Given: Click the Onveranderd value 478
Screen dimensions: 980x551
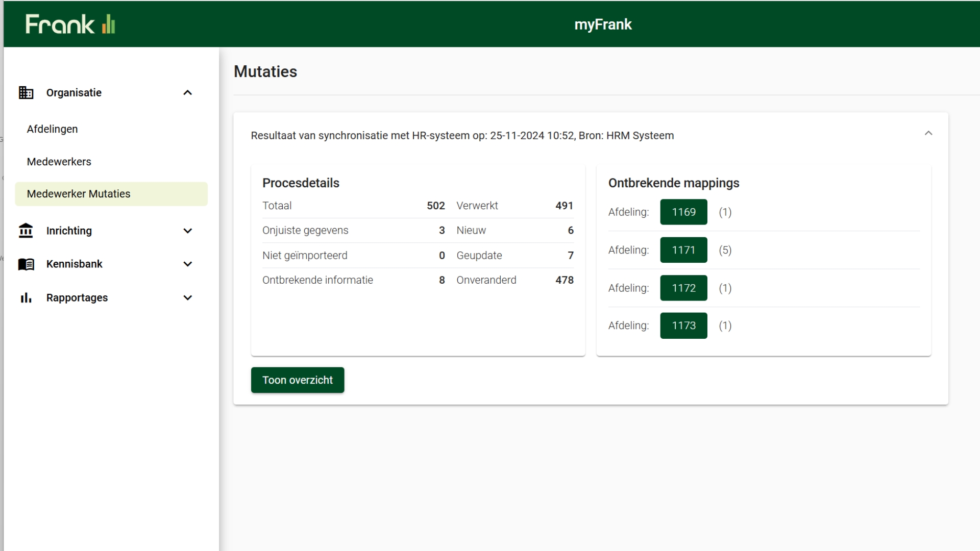Looking at the screenshot, I should (x=565, y=280).
